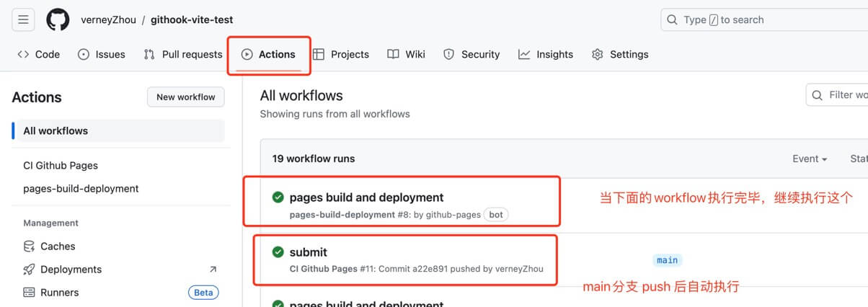The height and width of the screenshot is (307, 868).
Task: Click the GitHub octocat logo
Action: click(x=58, y=19)
